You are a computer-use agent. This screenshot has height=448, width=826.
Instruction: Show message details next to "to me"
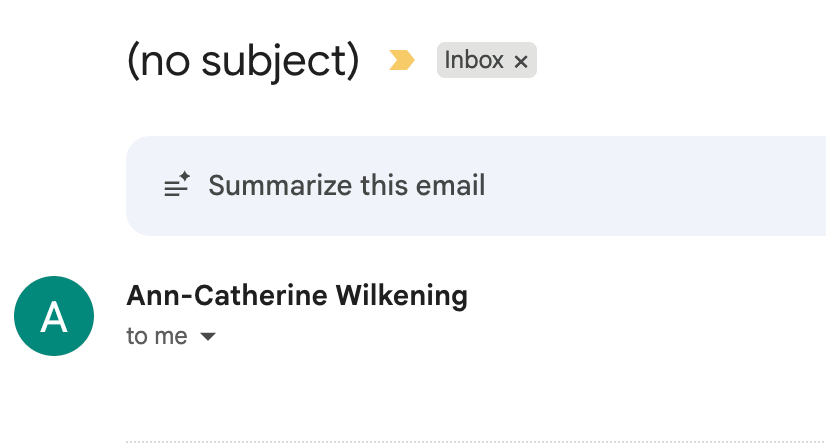tap(208, 337)
